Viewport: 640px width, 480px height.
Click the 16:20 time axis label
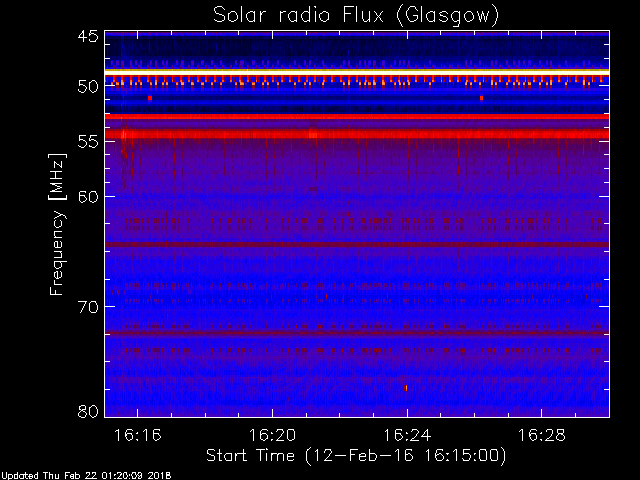[x=272, y=435]
